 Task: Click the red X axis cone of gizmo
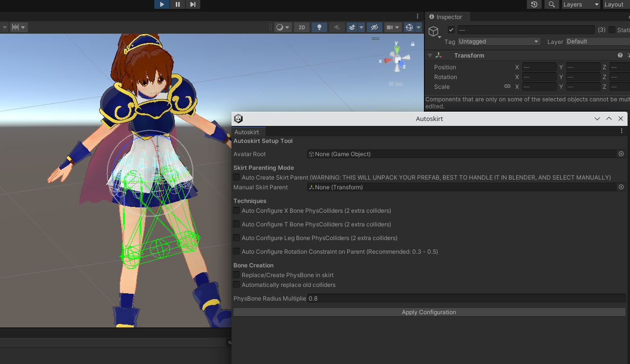point(388,61)
